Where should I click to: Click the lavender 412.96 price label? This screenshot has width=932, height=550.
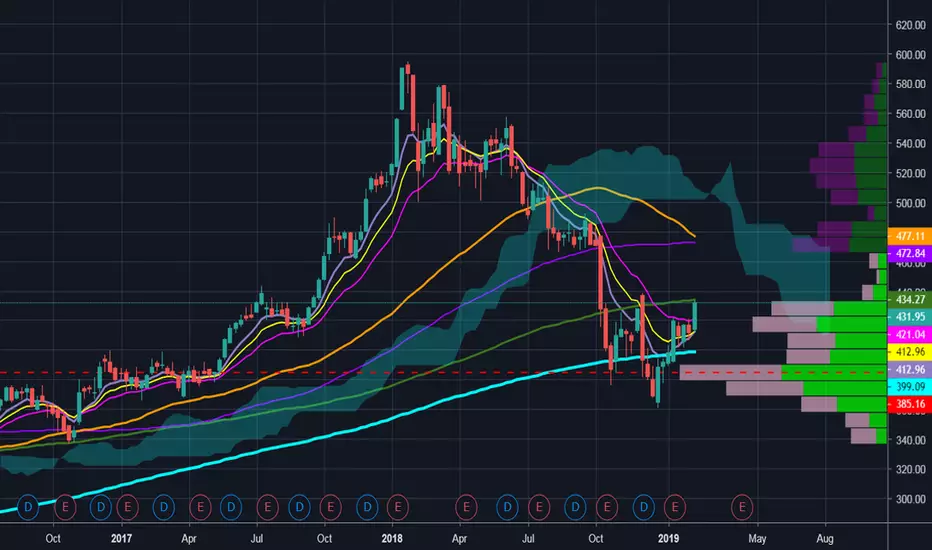click(910, 369)
